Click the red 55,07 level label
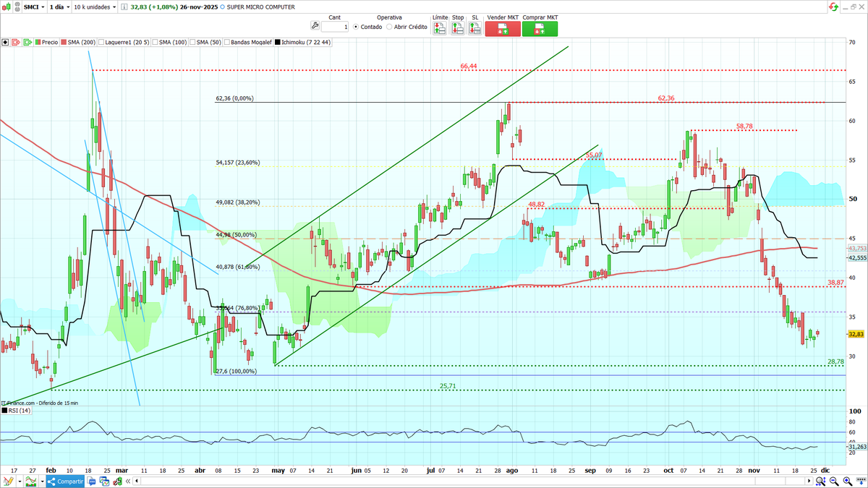The image size is (868, 488). [x=594, y=155]
